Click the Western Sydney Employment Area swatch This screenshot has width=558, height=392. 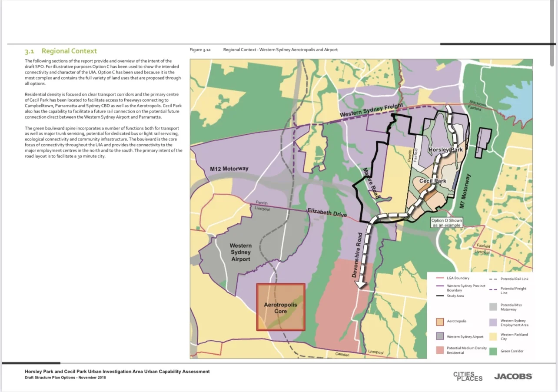click(493, 322)
